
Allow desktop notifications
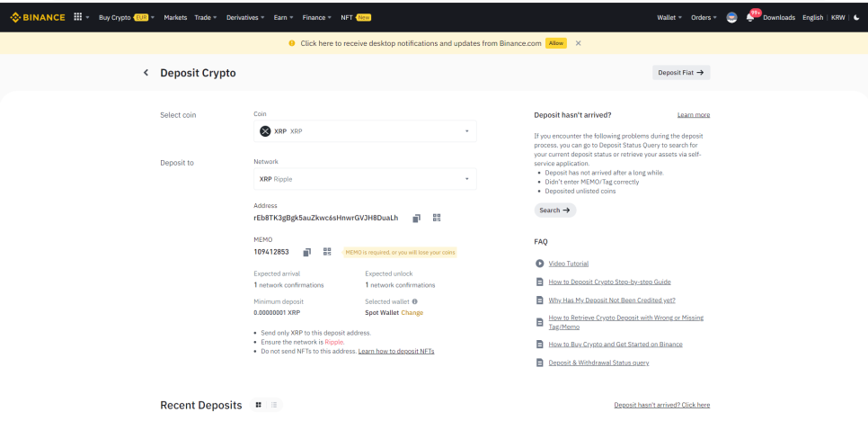(x=556, y=43)
